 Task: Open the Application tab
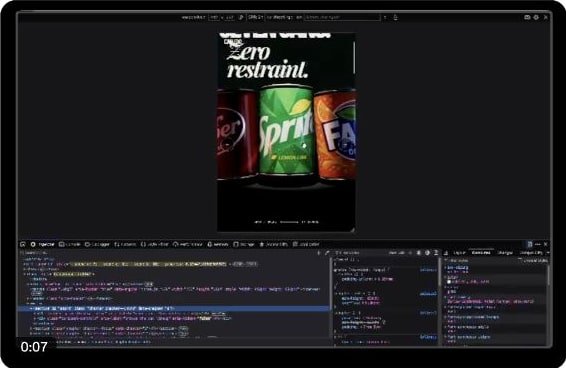coord(306,244)
